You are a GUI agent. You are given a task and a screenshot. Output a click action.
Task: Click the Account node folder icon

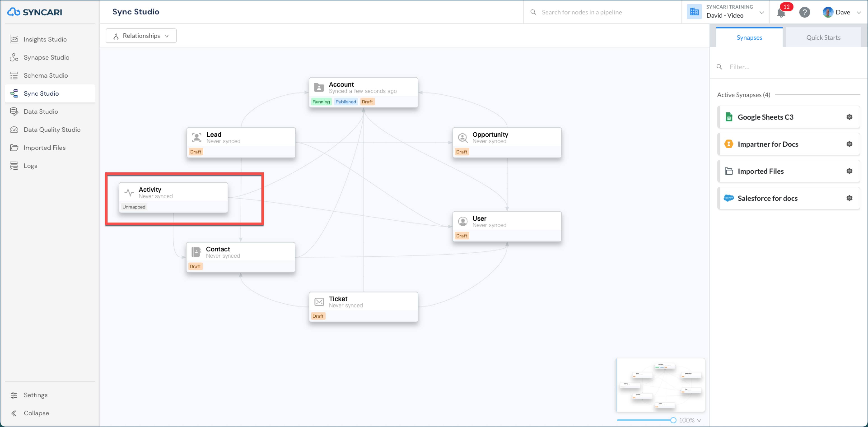pyautogui.click(x=319, y=88)
